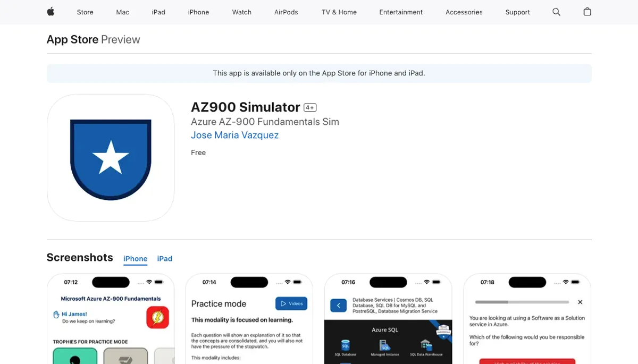Open the first iPhone screenshot thumbnail

pos(111,319)
